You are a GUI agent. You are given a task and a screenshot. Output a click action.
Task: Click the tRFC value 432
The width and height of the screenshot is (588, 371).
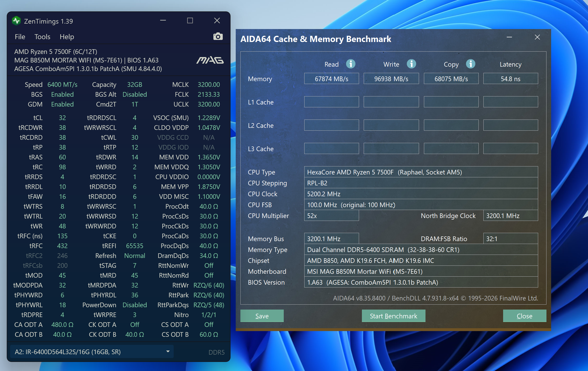(62, 246)
